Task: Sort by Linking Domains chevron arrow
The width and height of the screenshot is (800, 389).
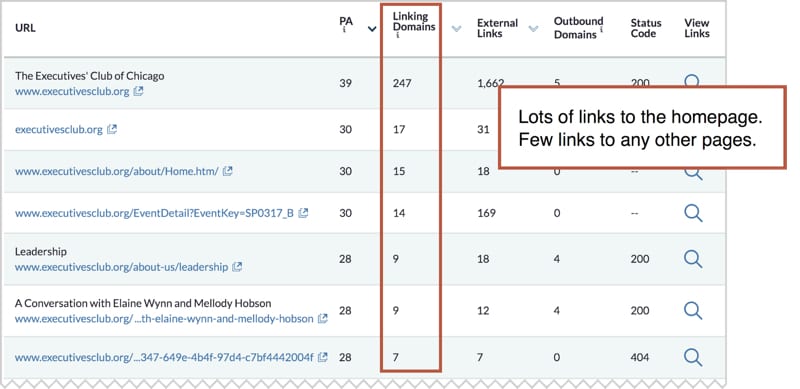Action: (456, 29)
